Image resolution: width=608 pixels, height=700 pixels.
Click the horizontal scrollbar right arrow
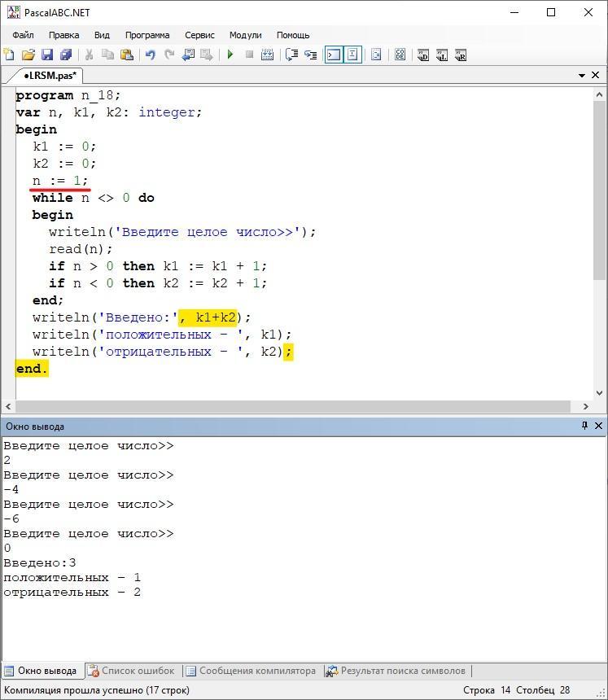click(x=586, y=406)
